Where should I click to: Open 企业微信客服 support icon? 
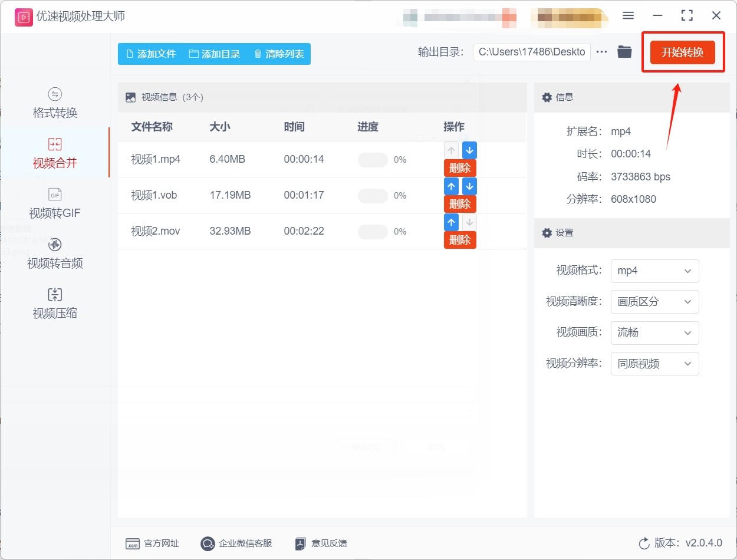point(208,543)
